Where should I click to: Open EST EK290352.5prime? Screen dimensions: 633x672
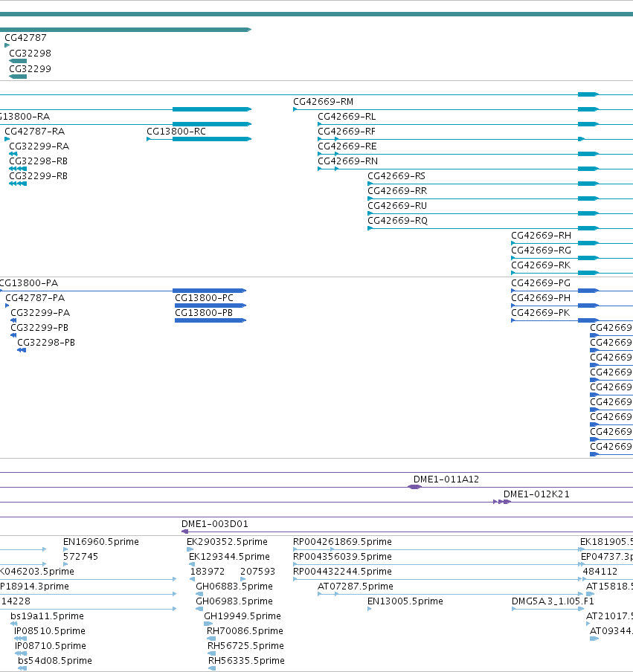tap(227, 542)
